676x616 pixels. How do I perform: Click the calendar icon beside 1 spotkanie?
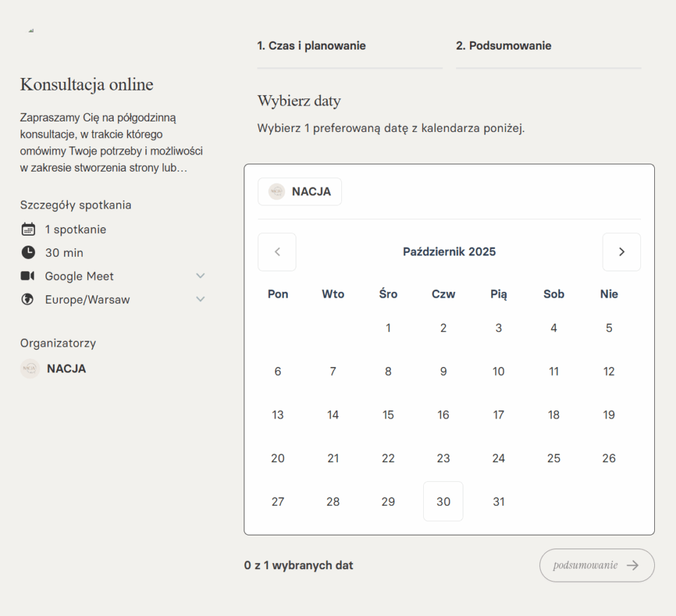click(28, 229)
